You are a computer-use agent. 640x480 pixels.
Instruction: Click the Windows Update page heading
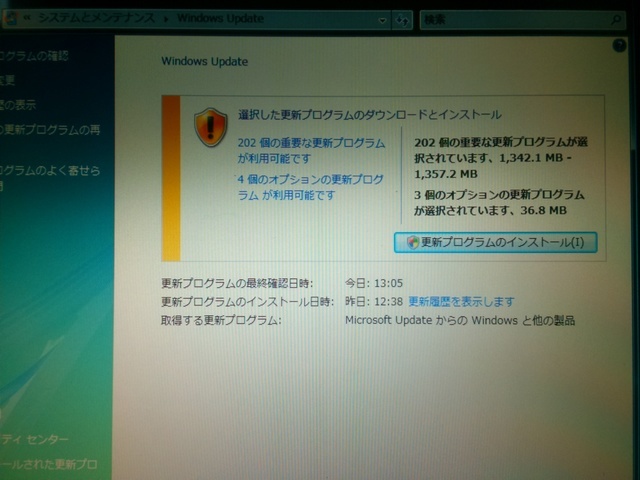click(x=204, y=62)
